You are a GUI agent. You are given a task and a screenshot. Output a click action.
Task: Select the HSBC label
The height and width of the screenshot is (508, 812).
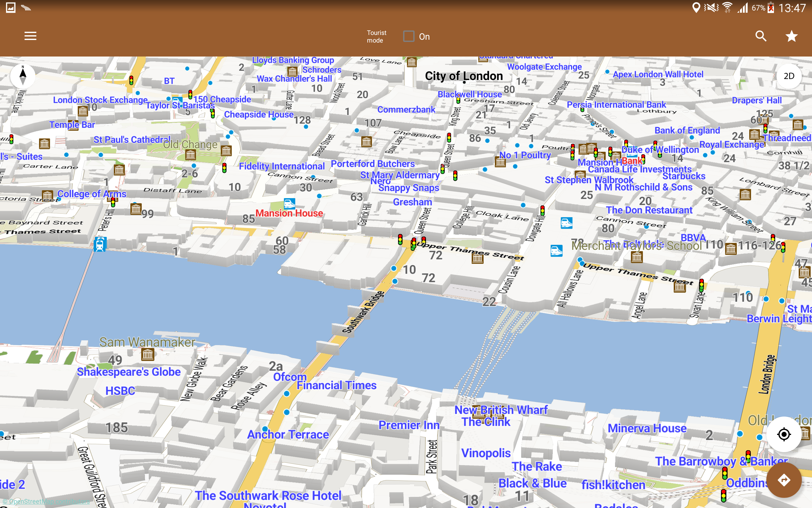pos(120,391)
